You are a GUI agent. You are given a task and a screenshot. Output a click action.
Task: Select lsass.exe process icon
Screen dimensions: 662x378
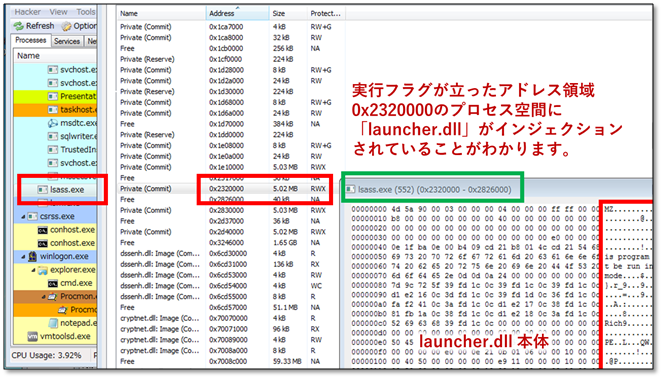pyautogui.click(x=43, y=190)
